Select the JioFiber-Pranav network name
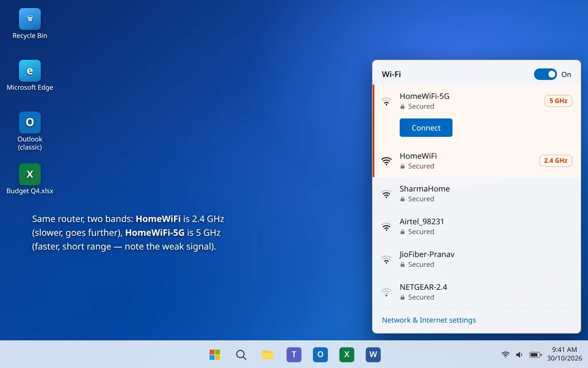Image resolution: width=588 pixels, height=368 pixels. [x=427, y=254]
